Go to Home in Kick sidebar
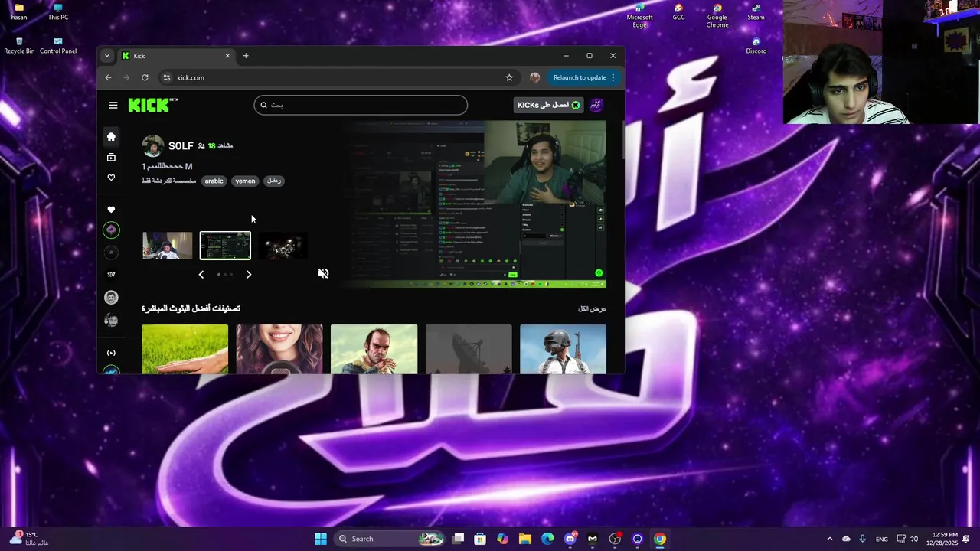The height and width of the screenshot is (551, 980). (x=111, y=137)
